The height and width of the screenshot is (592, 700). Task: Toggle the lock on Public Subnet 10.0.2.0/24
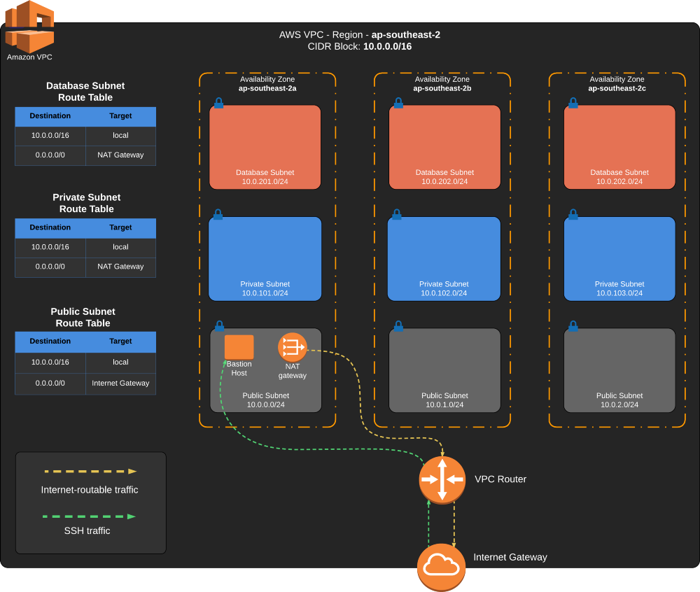pyautogui.click(x=573, y=325)
